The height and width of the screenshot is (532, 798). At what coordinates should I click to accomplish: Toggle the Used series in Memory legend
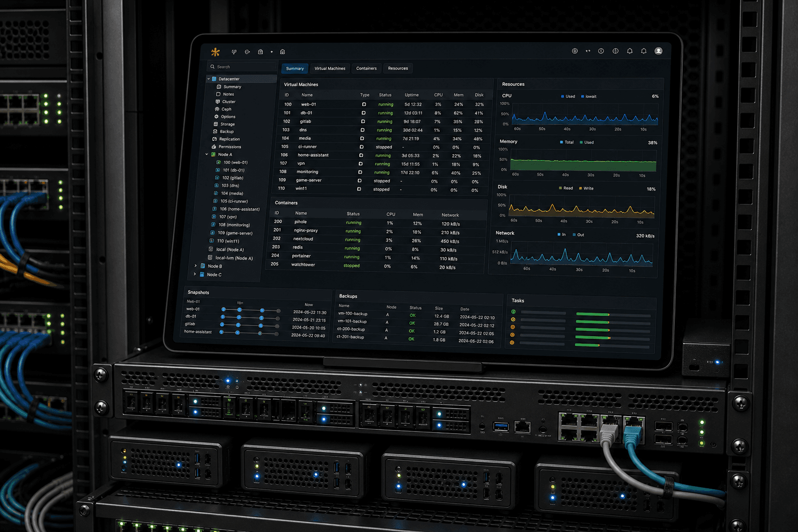point(587,142)
